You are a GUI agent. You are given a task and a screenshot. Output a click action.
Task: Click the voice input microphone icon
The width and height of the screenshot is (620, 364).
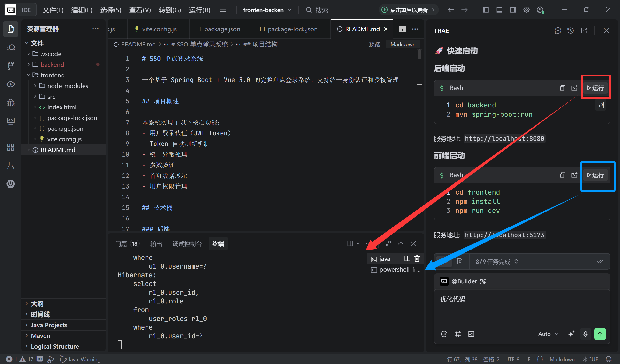(x=586, y=334)
